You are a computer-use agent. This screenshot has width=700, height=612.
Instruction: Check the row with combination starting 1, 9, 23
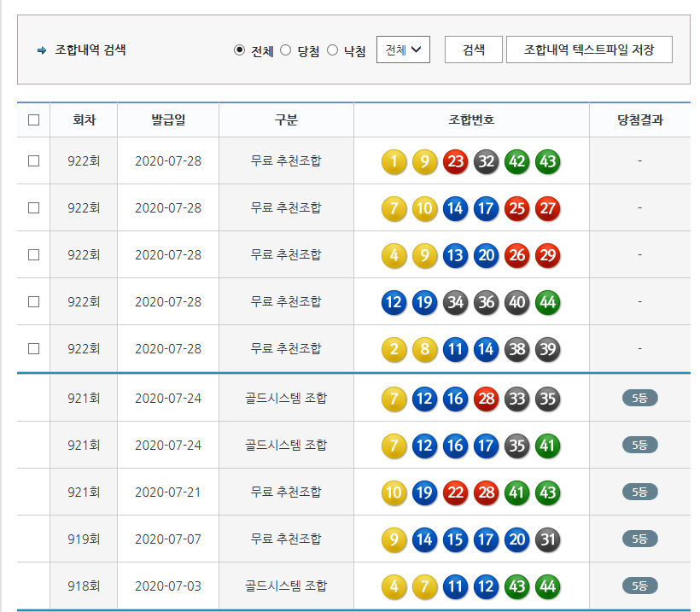pos(34,160)
